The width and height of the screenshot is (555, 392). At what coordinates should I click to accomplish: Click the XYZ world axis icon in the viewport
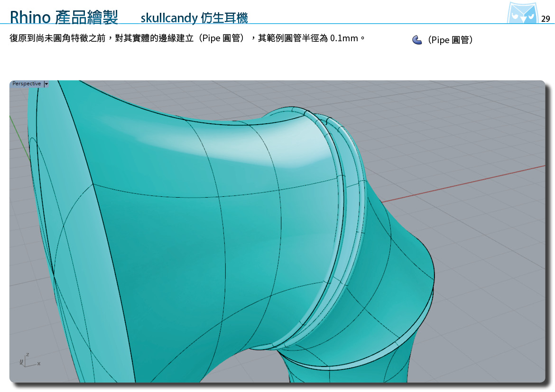pos(29,360)
